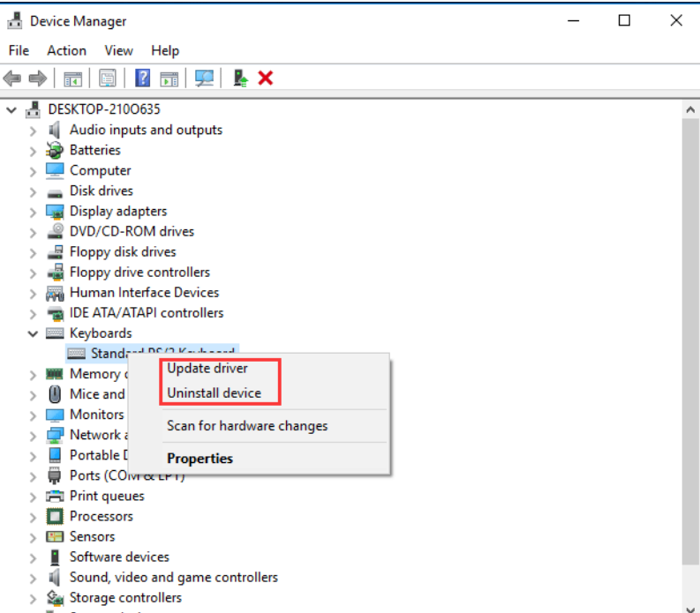Viewport: 700px width, 613px height.
Task: Expand the Audio inputs and outputs node
Action: coord(33,130)
